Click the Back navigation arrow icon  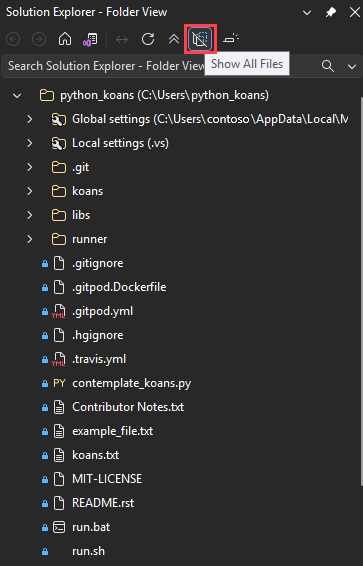(13, 39)
